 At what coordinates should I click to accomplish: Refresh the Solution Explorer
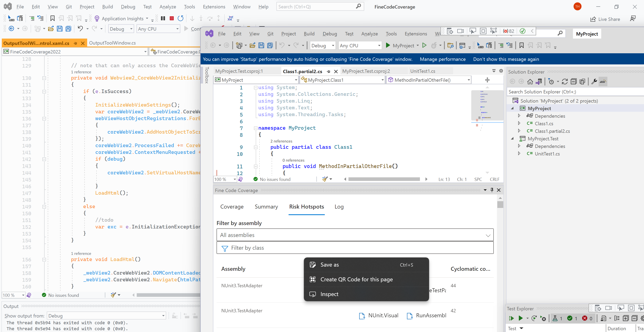(x=565, y=82)
